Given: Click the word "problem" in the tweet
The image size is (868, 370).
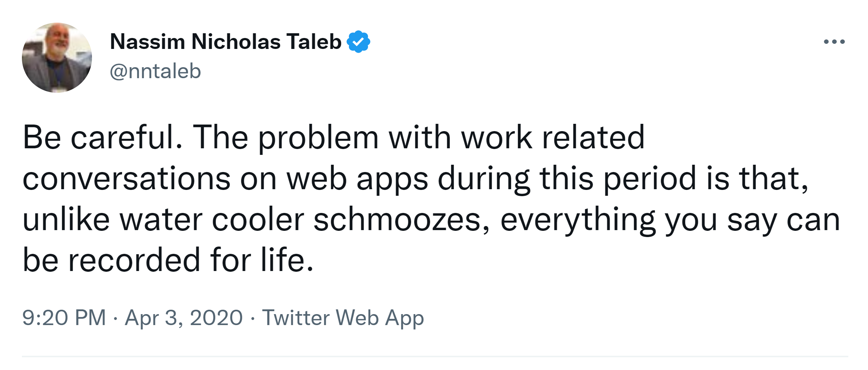Looking at the screenshot, I should pyautogui.click(x=318, y=138).
